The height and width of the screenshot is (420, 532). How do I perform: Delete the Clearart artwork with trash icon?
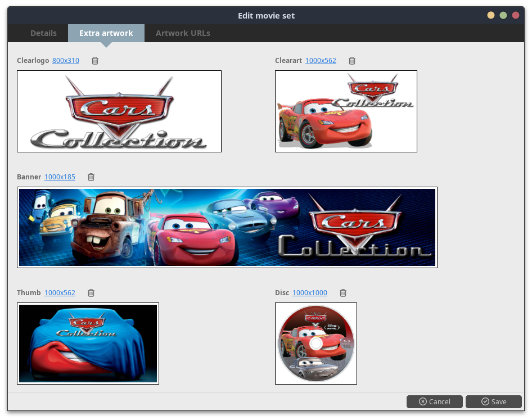352,61
